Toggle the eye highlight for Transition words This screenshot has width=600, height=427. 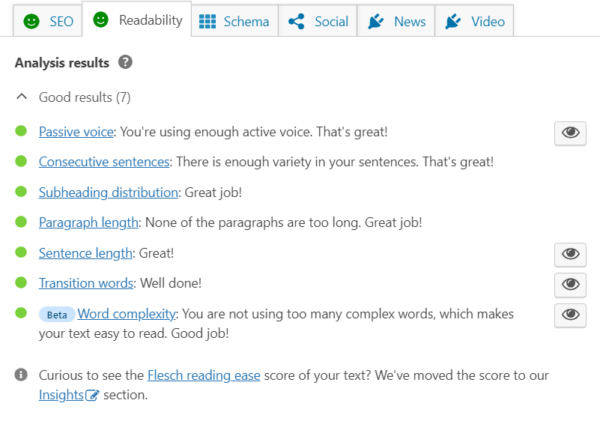(570, 284)
